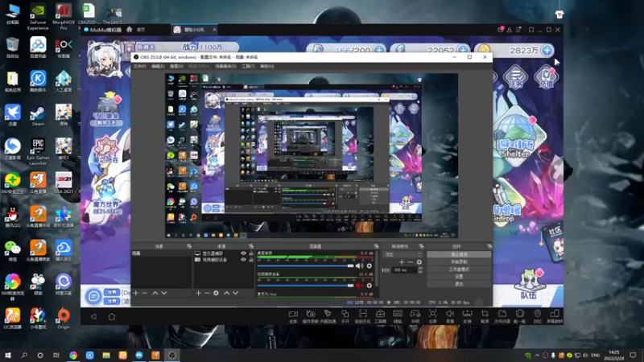Pop out the Controls dock panel icon
Viewport: 644px width, 362px height.
(x=489, y=246)
